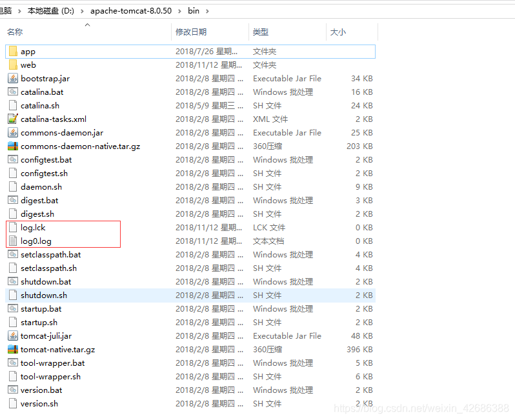515x420 pixels.
Task: Select the file name commons-daemon-native.tar.gz
Action: coord(81,146)
